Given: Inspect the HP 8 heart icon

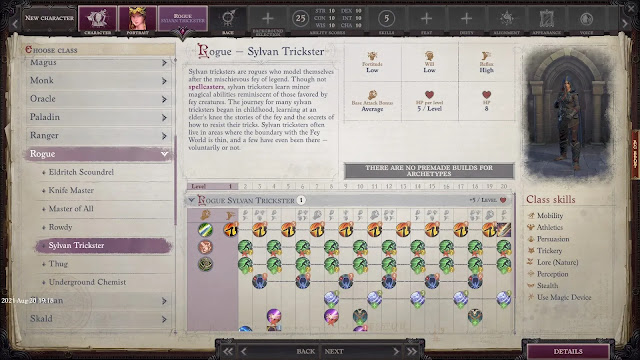Looking at the screenshot, I should tap(486, 95).
